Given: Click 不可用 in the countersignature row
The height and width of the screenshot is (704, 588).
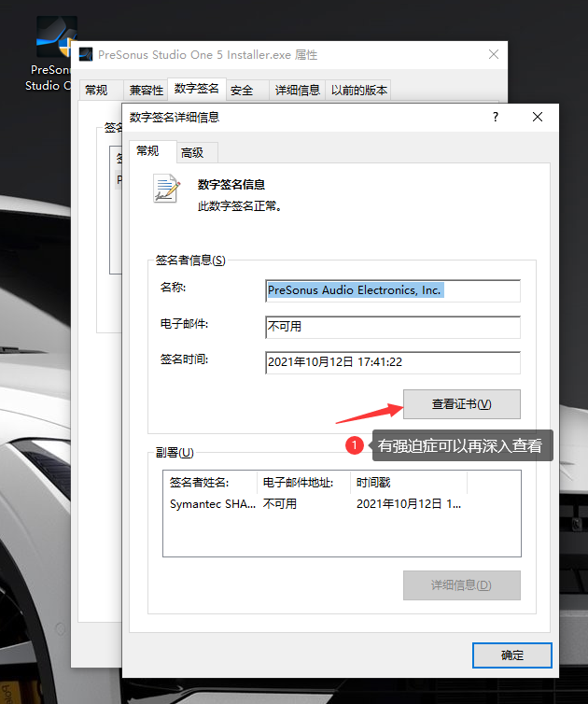Looking at the screenshot, I should pos(280,504).
